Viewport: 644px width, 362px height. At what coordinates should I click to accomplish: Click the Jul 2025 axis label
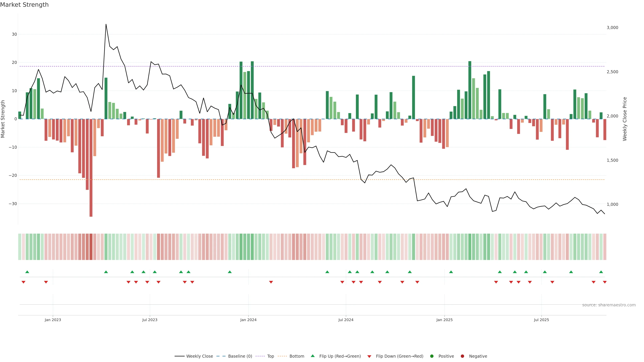pyautogui.click(x=541, y=320)
